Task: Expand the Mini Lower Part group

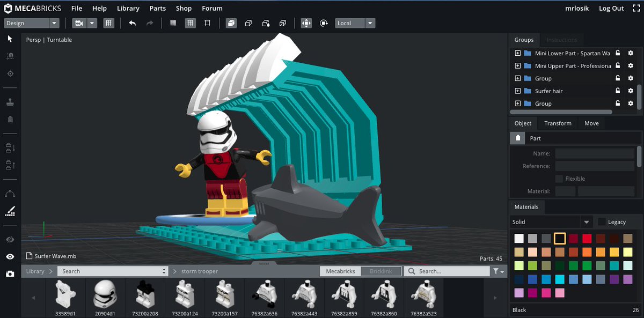Action: pos(517,53)
